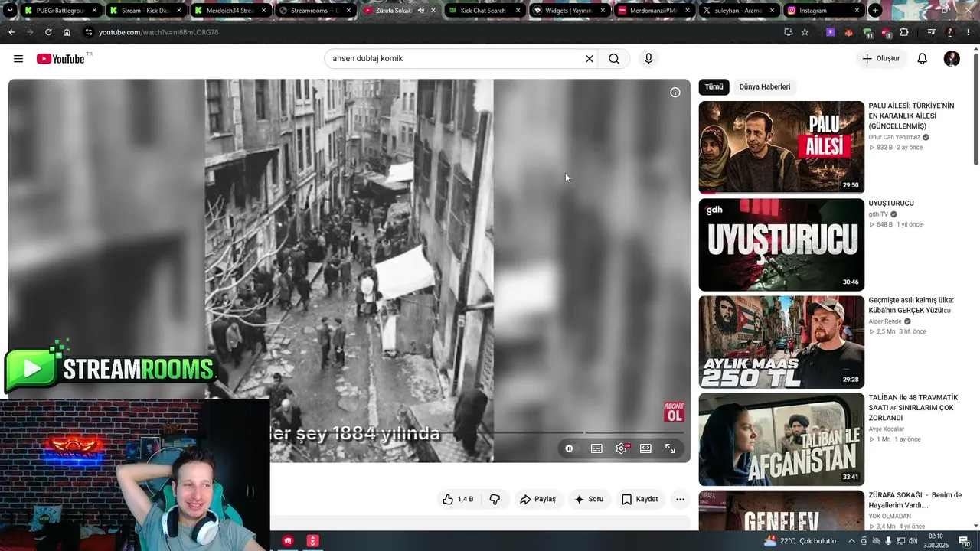980x551 pixels.
Task: Click the ABONE OL subscribe watermark
Action: pos(674,412)
